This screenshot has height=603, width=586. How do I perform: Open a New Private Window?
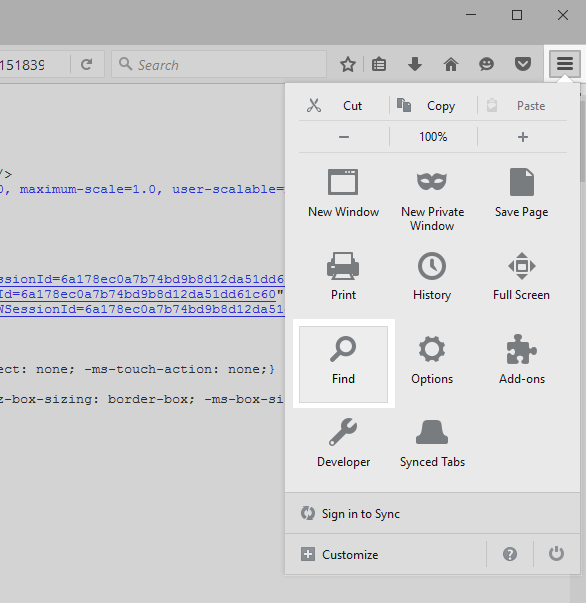pos(432,200)
